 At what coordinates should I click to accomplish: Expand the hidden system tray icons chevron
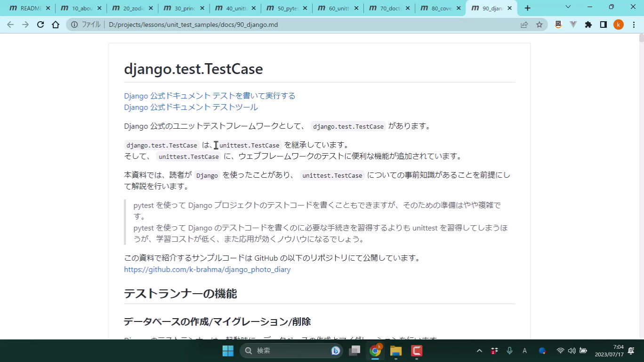(x=479, y=351)
